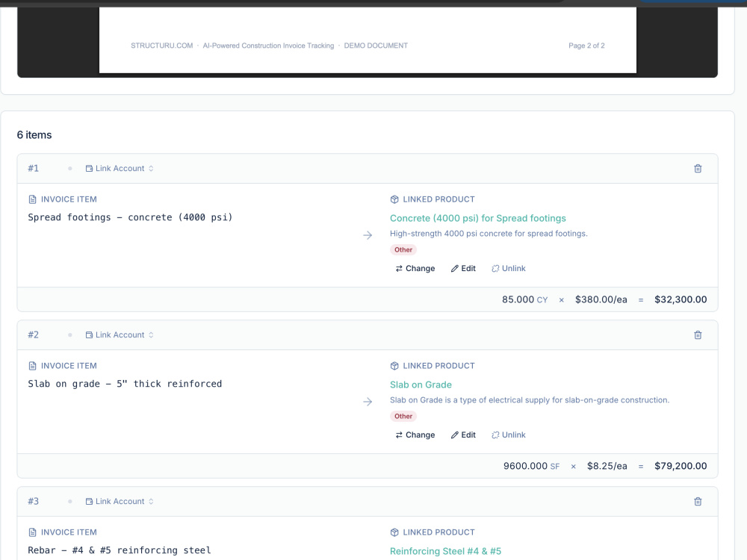Delete invoice item #1 with trash icon

coord(698,169)
